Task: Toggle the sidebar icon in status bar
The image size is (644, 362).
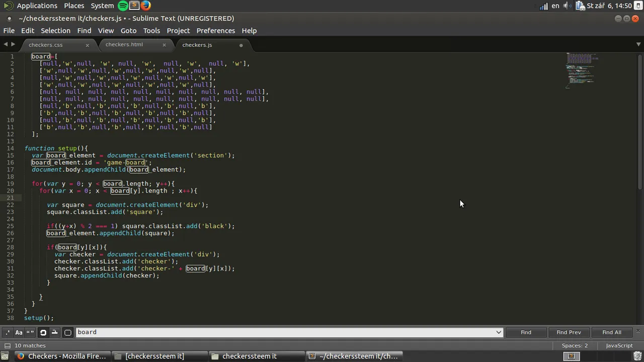Action: pos(7,346)
